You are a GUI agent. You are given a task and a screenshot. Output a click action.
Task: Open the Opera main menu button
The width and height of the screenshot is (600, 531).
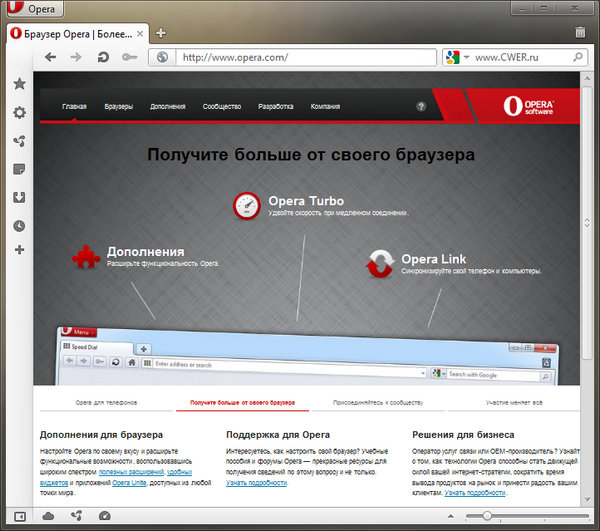[x=34, y=9]
